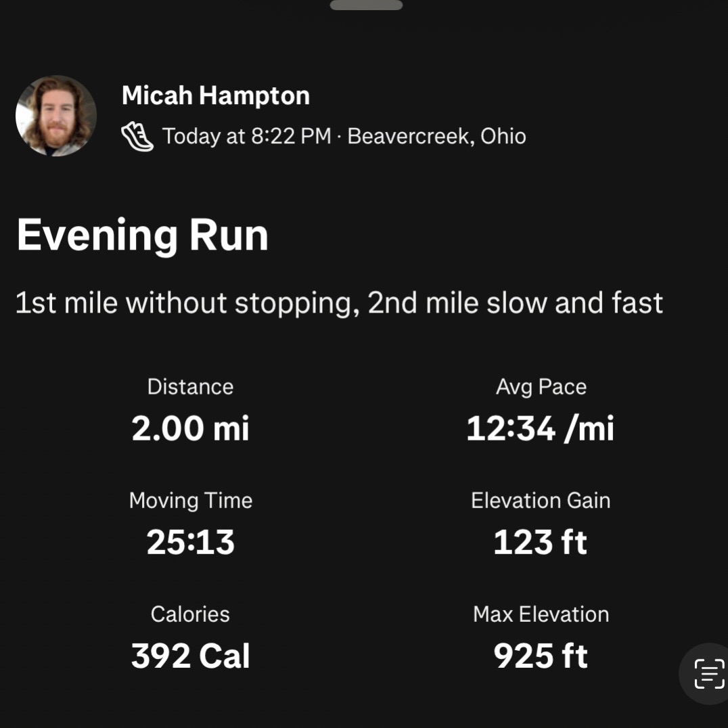This screenshot has height=728, width=728.
Task: Tap the Calories 392 Cal value
Action: coord(190,656)
